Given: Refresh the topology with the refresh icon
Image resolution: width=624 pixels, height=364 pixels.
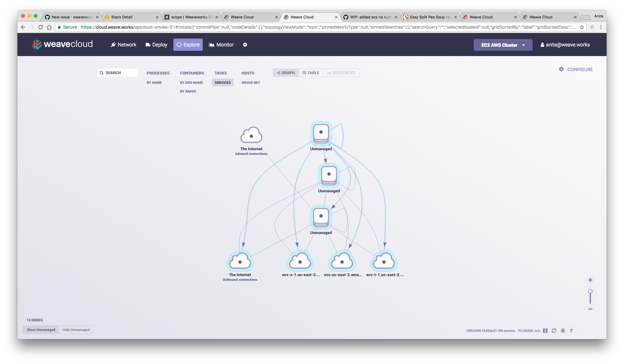Looking at the screenshot, I should pos(554,331).
